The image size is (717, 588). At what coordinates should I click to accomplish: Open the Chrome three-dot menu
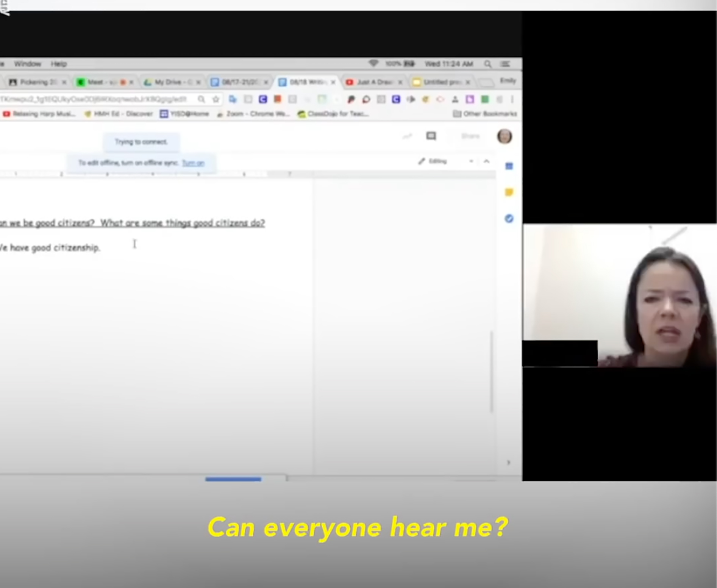coord(512,99)
